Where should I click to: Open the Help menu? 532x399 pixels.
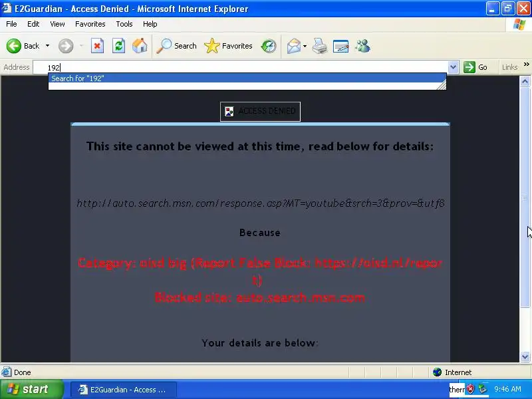[x=150, y=24]
